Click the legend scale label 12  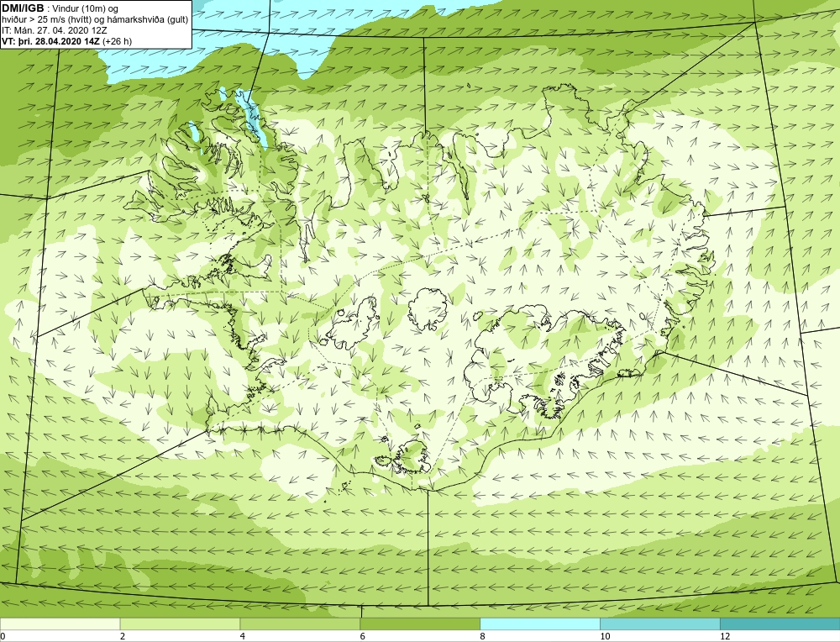point(725,636)
